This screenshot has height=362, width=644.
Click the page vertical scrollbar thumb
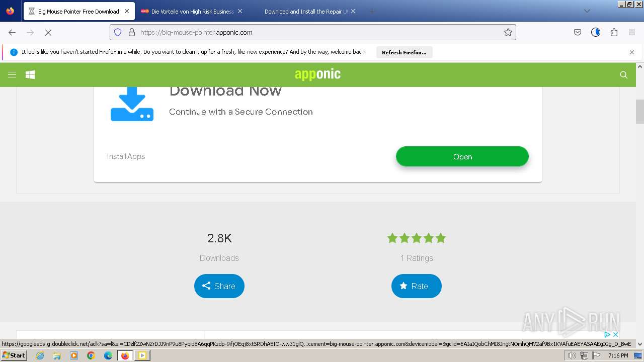click(x=640, y=112)
